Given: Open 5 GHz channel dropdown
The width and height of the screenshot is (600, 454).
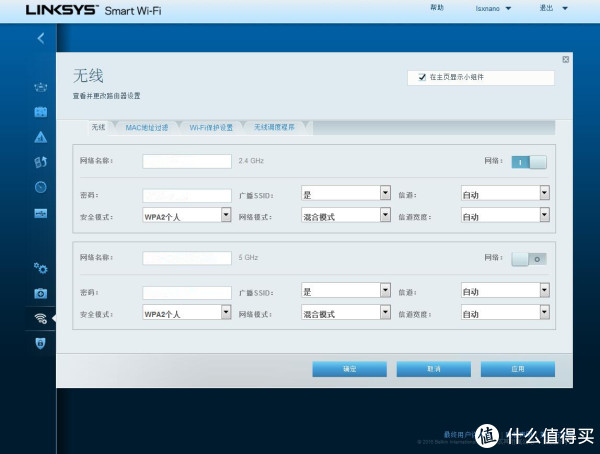Looking at the screenshot, I should [505, 291].
